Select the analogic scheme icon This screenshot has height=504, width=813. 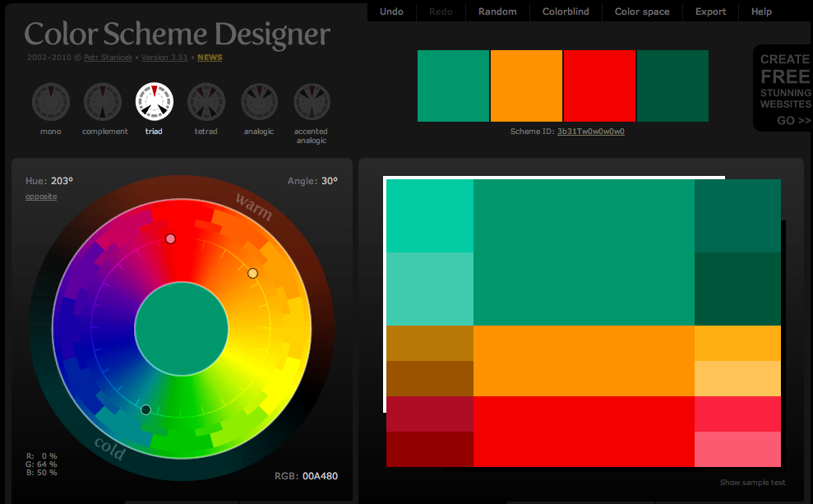tap(259, 102)
